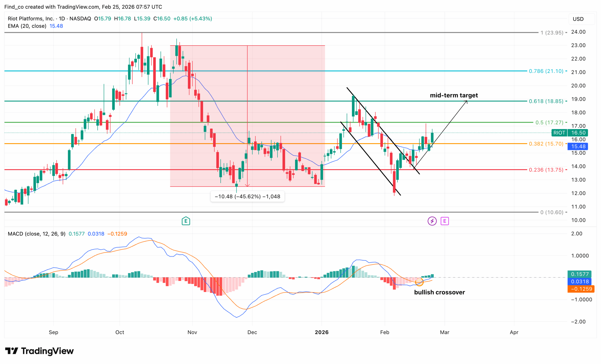Screen dimensions: 601x364
Task: Click the green MACD histogram tag 0.1577
Action: point(580,274)
